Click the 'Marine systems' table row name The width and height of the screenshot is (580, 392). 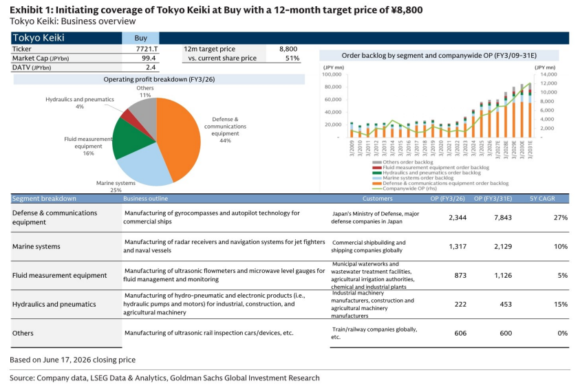point(36,247)
